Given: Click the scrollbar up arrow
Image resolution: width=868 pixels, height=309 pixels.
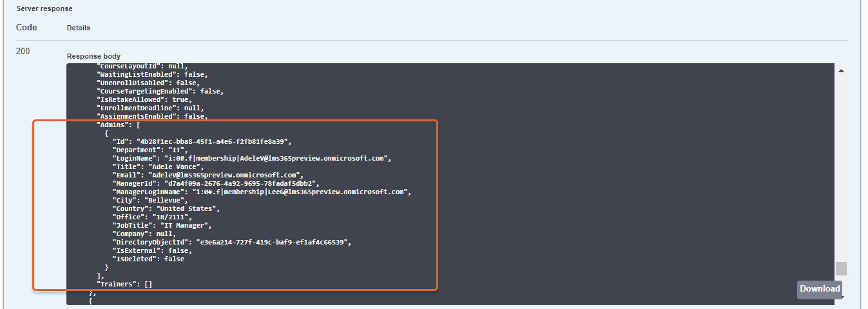Looking at the screenshot, I should [x=841, y=70].
